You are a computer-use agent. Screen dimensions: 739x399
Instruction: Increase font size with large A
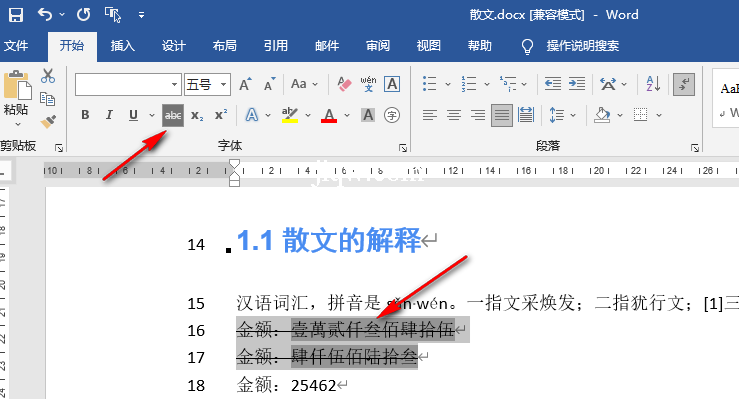[245, 85]
